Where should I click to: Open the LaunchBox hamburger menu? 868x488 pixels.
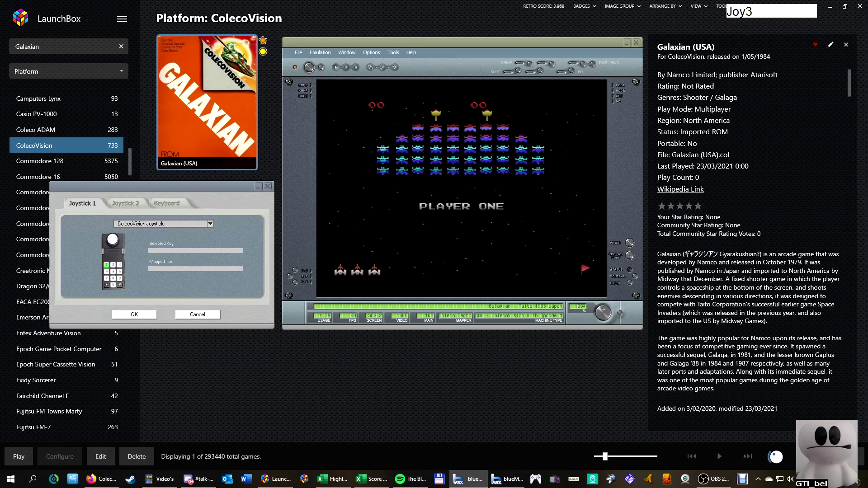pyautogui.click(x=122, y=19)
